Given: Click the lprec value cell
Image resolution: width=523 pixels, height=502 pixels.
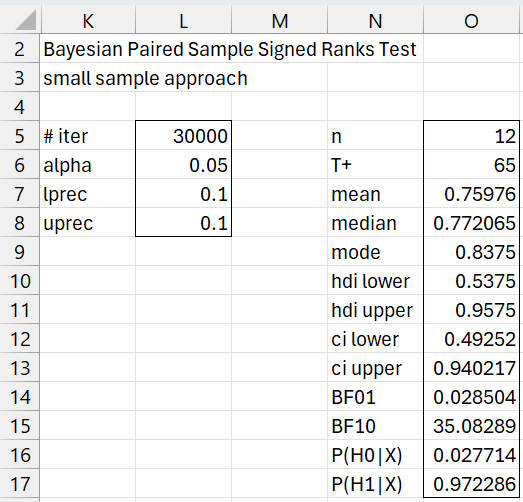Looking at the screenshot, I should pyautogui.click(x=183, y=193).
